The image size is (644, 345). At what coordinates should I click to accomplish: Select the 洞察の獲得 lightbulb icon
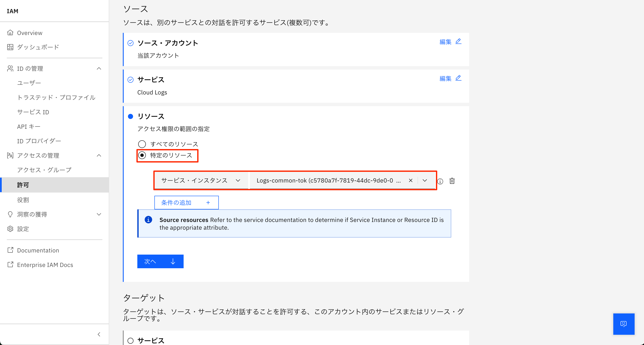(10, 214)
